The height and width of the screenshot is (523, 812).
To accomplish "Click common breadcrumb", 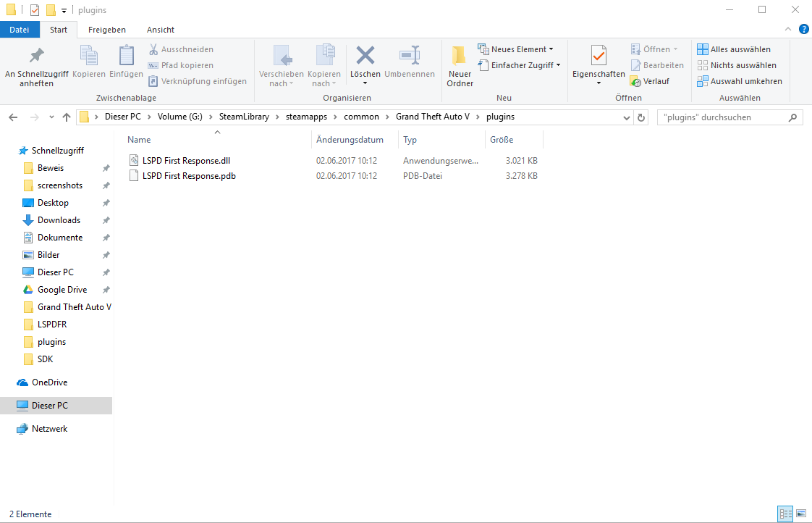I will pos(361,117).
